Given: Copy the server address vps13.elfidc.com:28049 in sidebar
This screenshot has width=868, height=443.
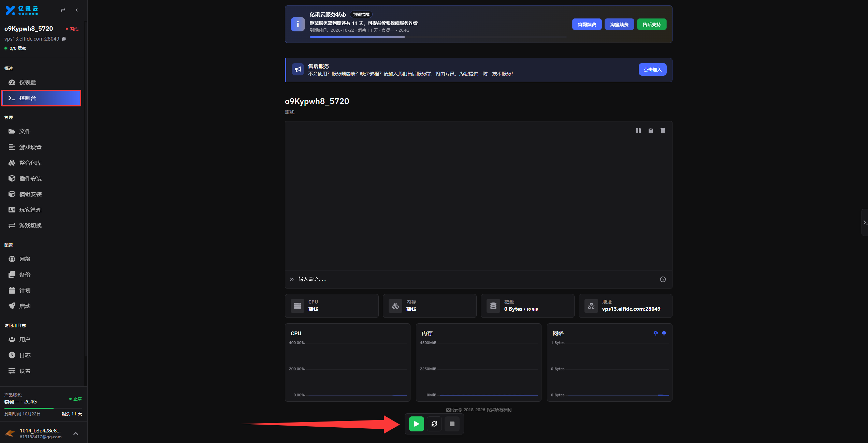Looking at the screenshot, I should tap(64, 39).
